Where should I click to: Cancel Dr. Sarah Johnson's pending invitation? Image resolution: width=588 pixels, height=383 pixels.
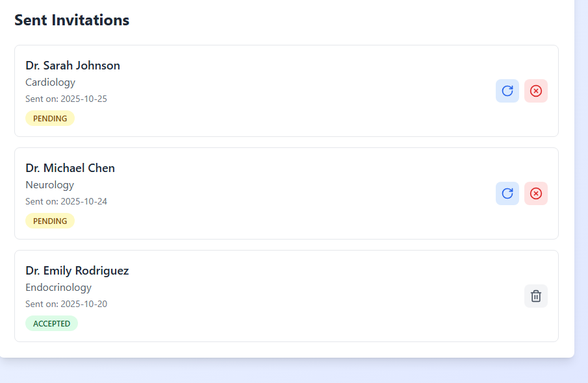point(536,91)
